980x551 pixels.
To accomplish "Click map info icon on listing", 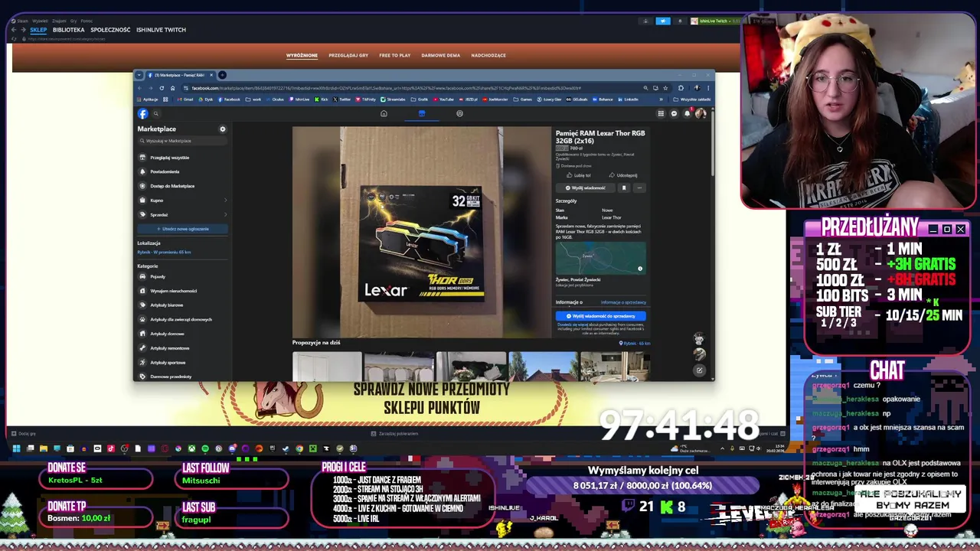I will click(x=640, y=269).
